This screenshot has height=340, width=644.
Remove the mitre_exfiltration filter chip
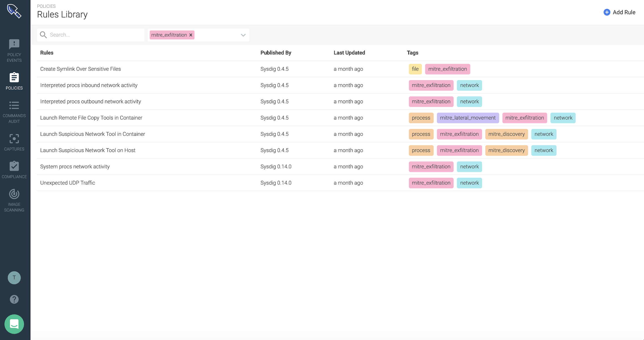coord(191,35)
